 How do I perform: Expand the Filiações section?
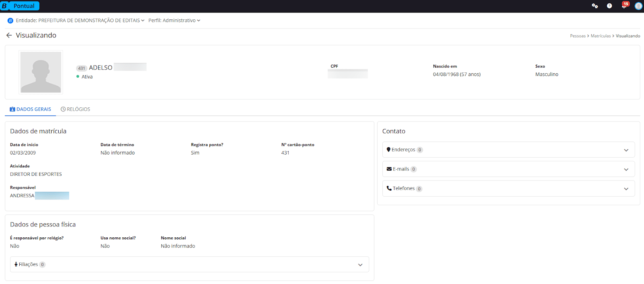[360, 265]
